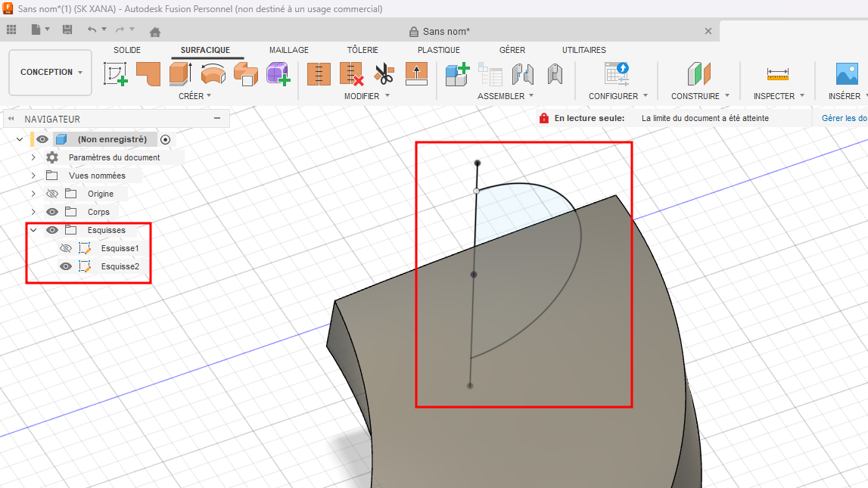This screenshot has height=488, width=868.
Task: Expand Paramètres du document
Action: 33,157
